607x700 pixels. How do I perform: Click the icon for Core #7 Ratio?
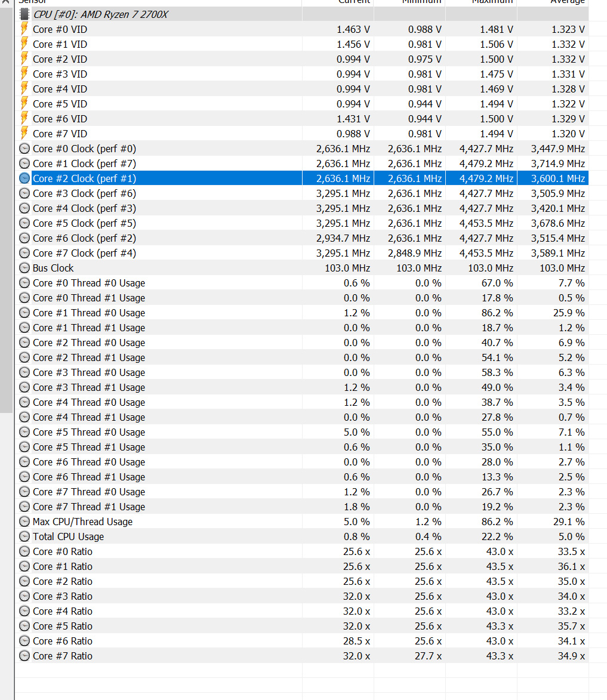pos(24,656)
